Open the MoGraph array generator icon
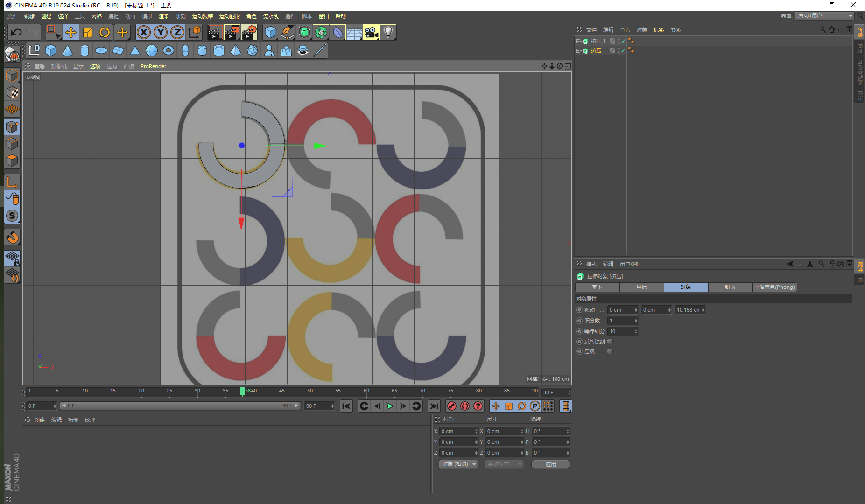This screenshot has width=865, height=504. tap(321, 32)
